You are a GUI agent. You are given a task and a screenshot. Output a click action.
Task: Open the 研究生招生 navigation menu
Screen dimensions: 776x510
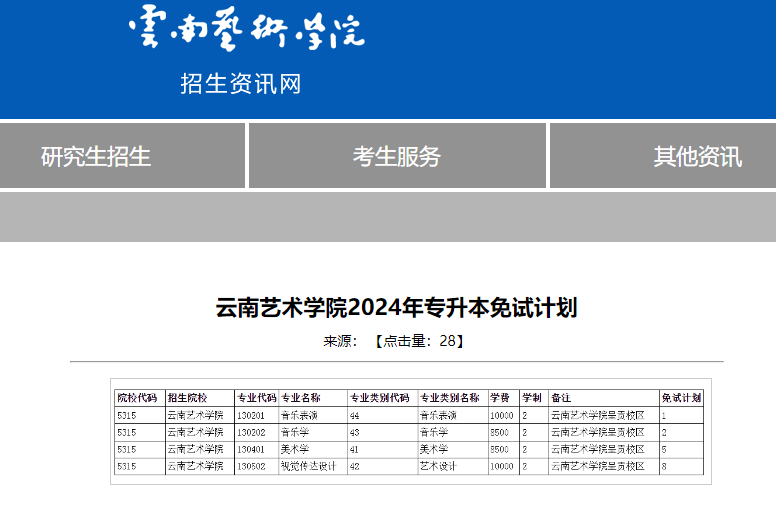tap(96, 156)
